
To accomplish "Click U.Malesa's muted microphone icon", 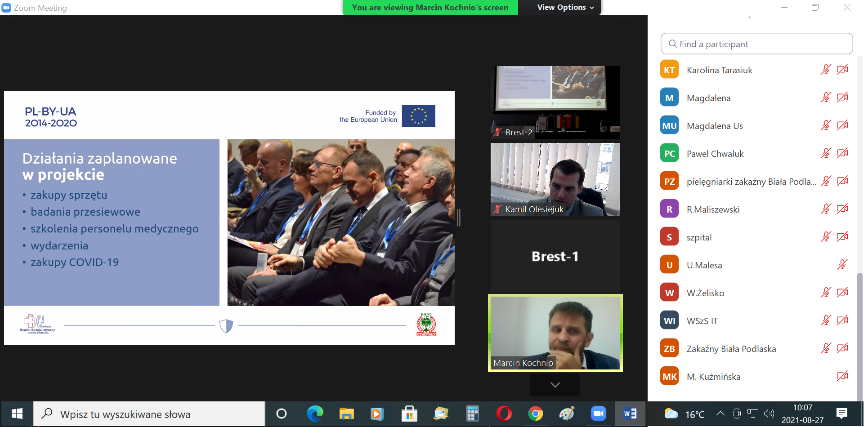I will (842, 265).
